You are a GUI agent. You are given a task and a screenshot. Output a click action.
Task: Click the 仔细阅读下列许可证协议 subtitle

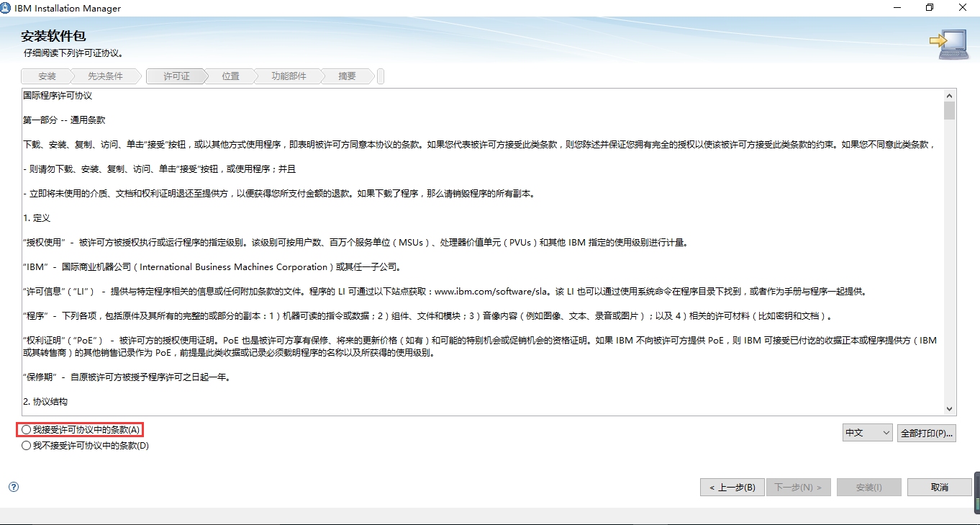pos(73,53)
